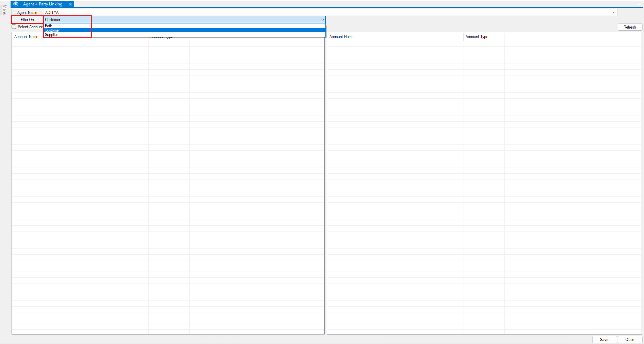
Task: Sort by Account Type in the right grid
Action: (x=477, y=37)
